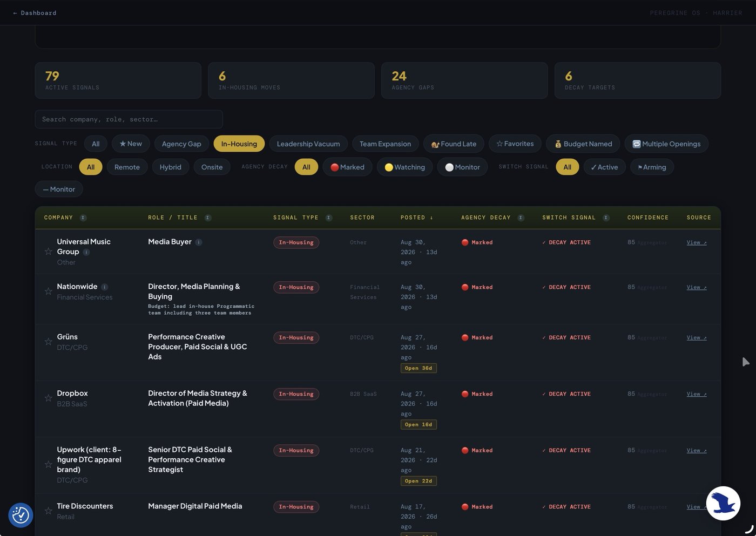Image resolution: width=756 pixels, height=536 pixels.
Task: Open View link for Grüns
Action: tap(697, 337)
